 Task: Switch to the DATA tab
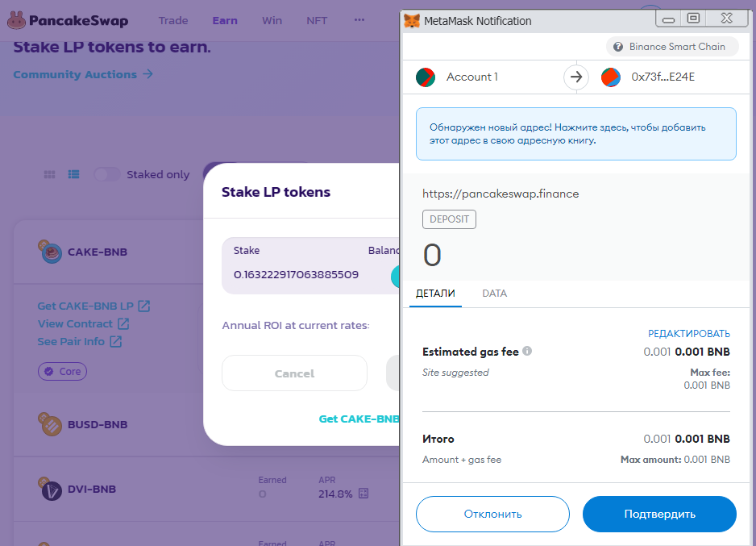coord(494,294)
